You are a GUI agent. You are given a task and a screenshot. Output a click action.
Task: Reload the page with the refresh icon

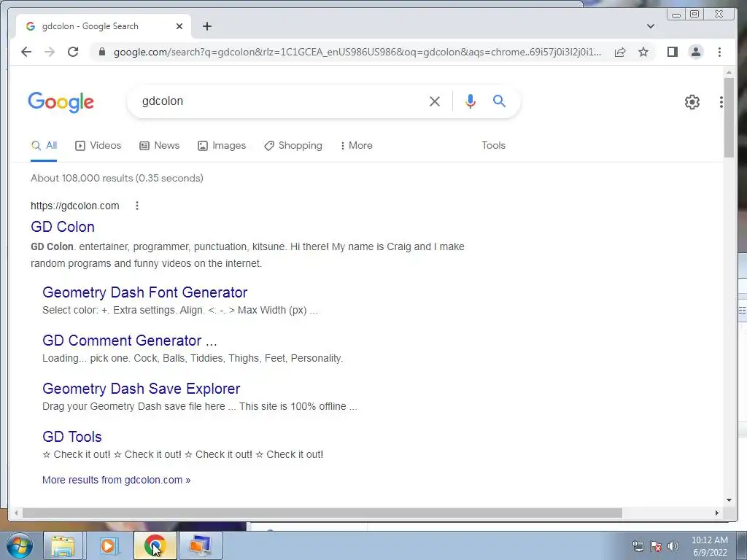[x=73, y=52]
